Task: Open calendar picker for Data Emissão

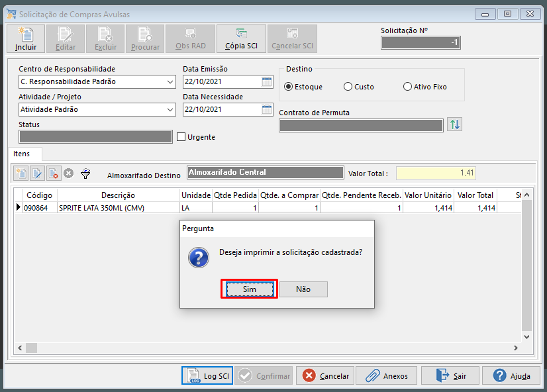Action: [267, 81]
